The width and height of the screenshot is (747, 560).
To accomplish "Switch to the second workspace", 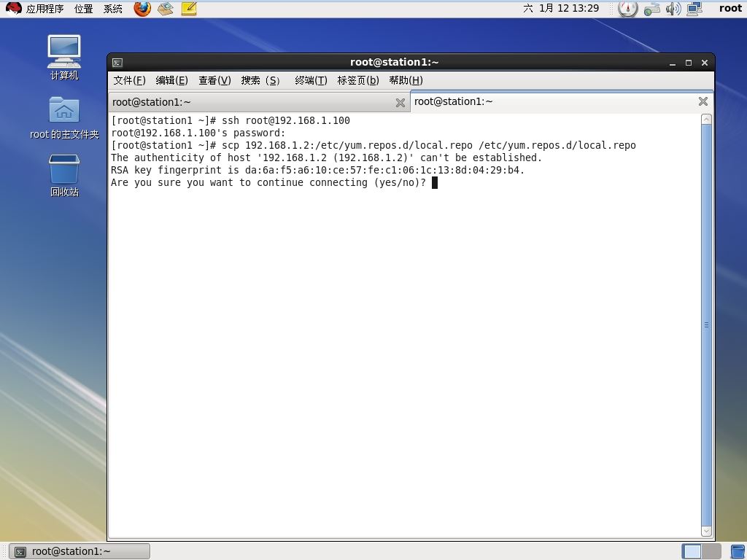I will [x=712, y=551].
